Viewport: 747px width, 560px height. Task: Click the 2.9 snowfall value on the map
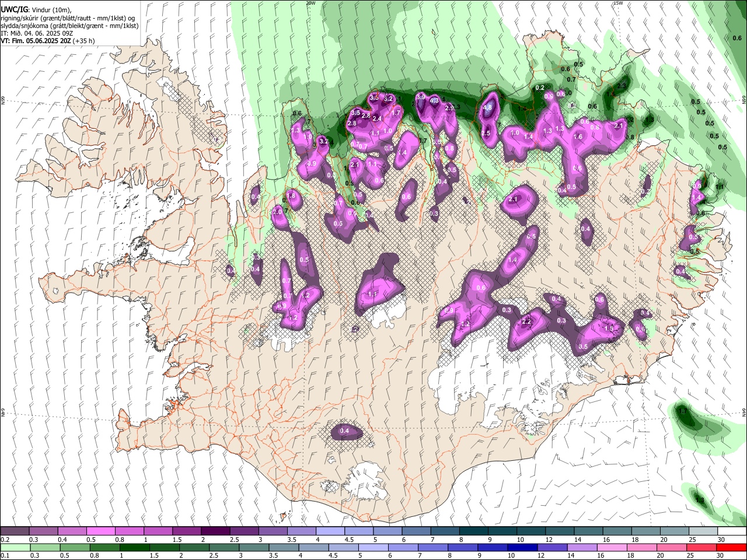click(x=449, y=108)
